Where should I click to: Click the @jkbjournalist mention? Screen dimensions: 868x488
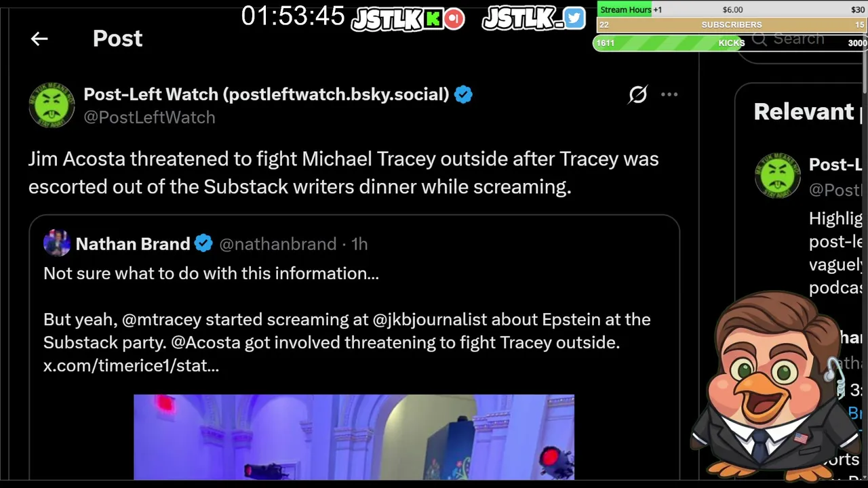tap(429, 319)
